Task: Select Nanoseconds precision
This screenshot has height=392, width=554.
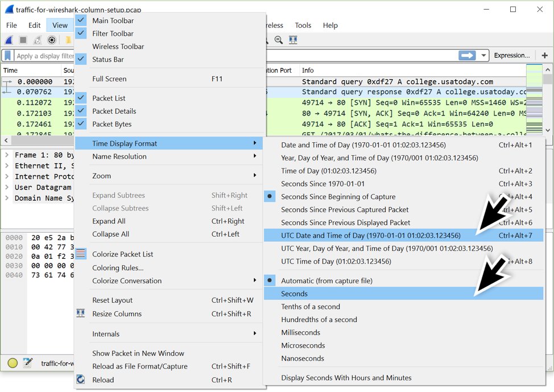Action: click(403, 358)
